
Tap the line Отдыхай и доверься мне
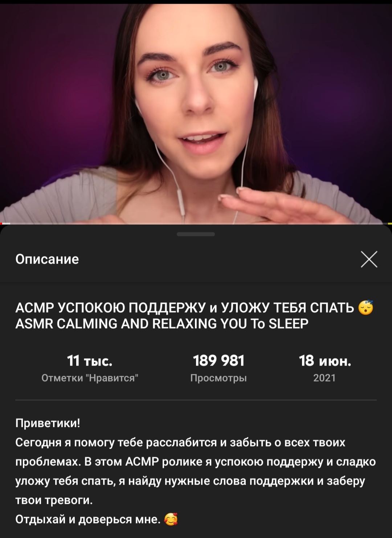click(88, 519)
